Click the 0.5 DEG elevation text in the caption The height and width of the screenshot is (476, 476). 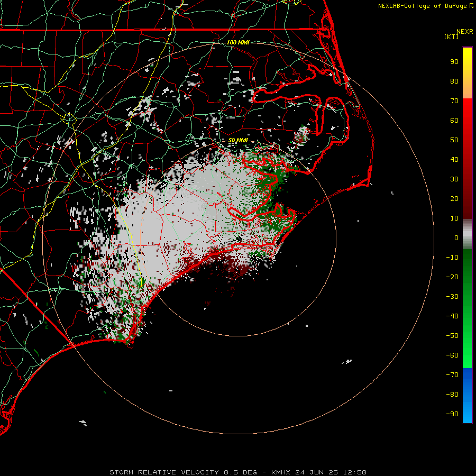[241, 472]
